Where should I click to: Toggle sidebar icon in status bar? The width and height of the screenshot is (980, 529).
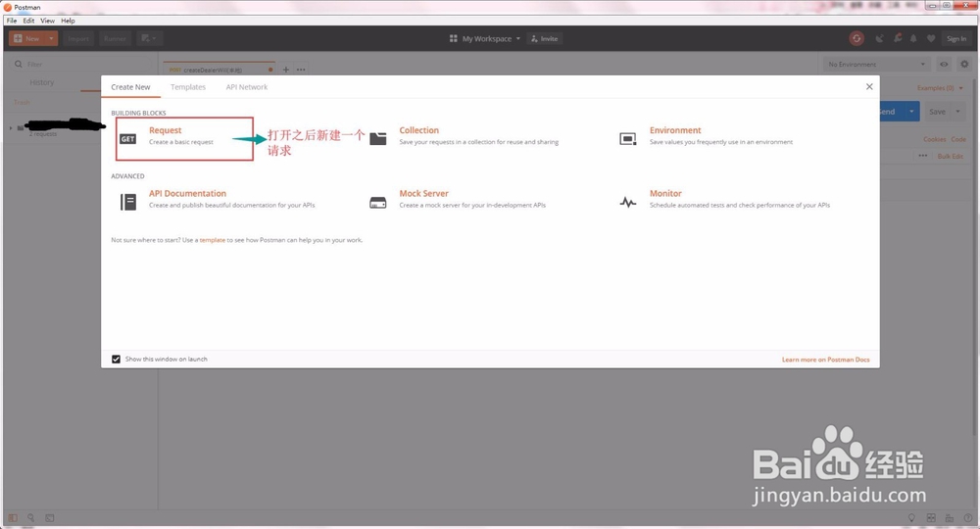tap(13, 518)
